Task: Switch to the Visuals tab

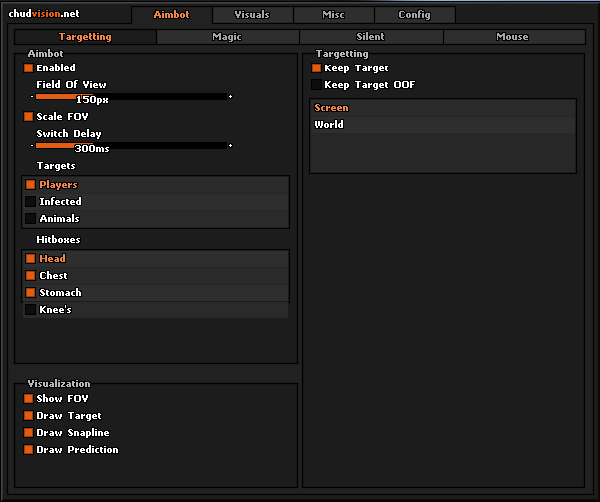Action: pyautogui.click(x=252, y=15)
